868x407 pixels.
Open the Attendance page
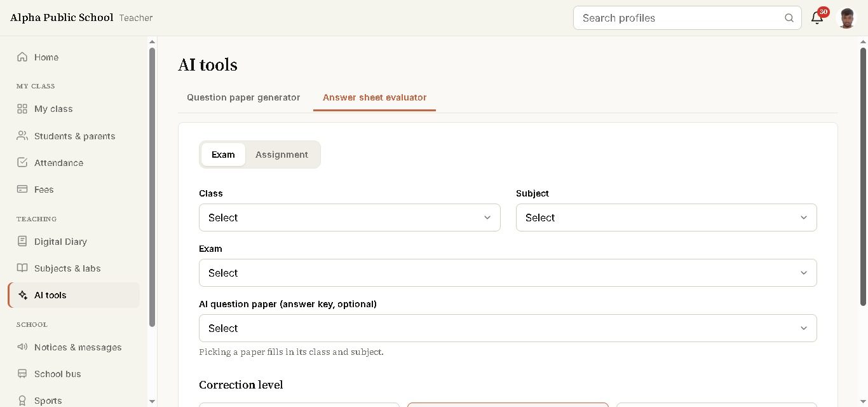coord(58,163)
